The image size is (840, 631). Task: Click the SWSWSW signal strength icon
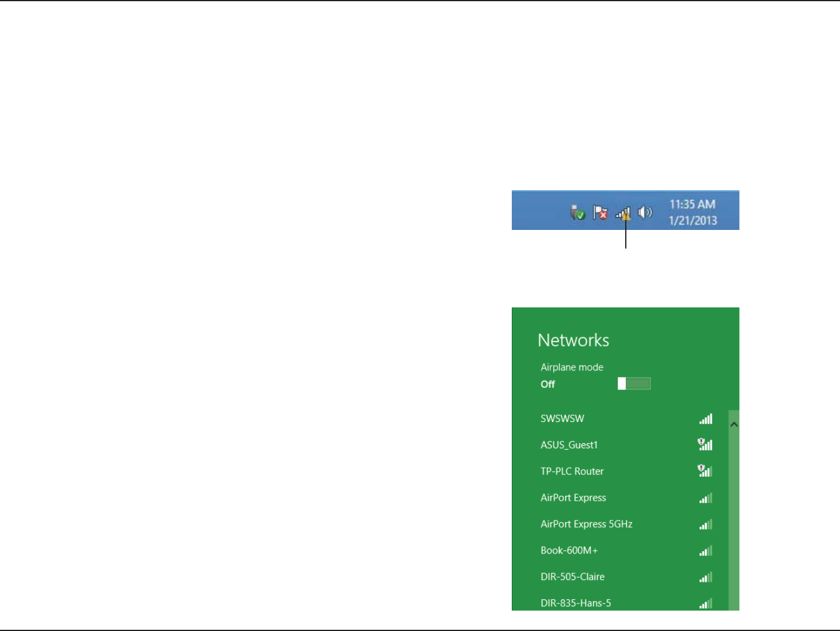coord(706,418)
